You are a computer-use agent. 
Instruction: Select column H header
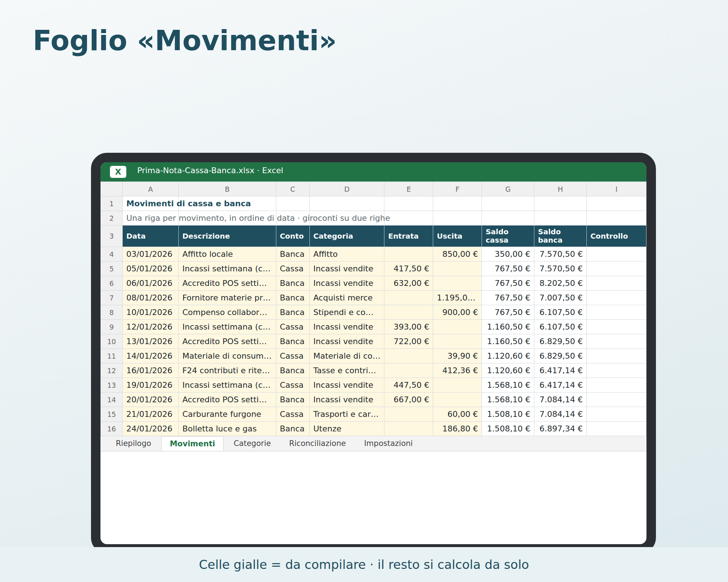(x=560, y=189)
